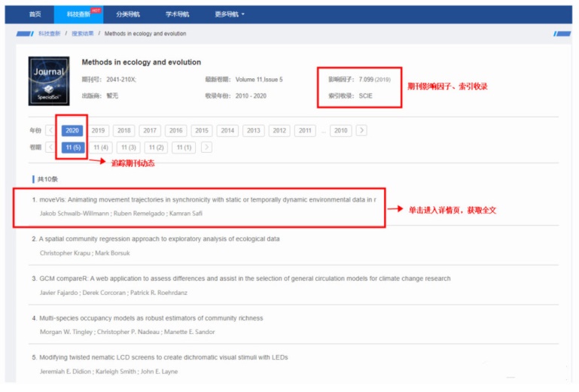
Task: Select the 科技查新 navigation tab
Action: pyautogui.click(x=78, y=14)
